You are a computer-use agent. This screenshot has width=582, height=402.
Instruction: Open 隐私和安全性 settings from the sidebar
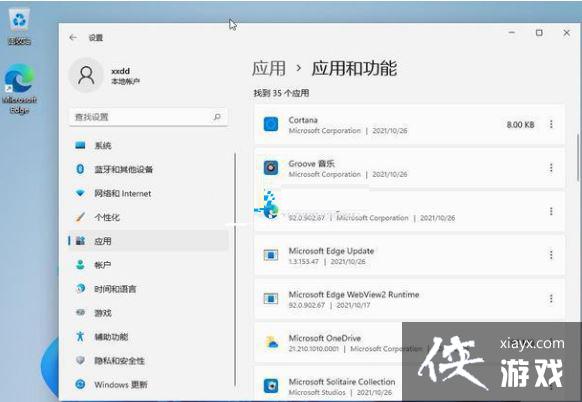[148, 360]
